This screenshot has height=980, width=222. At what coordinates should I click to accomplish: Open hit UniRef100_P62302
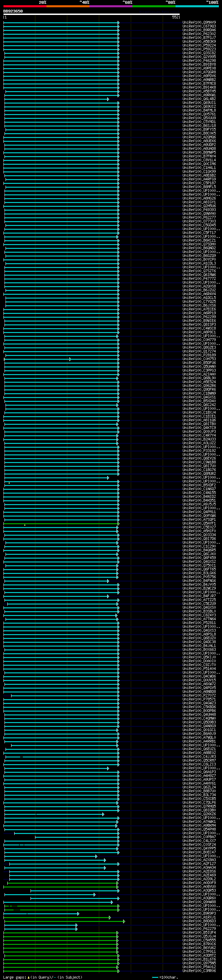[x=199, y=34]
